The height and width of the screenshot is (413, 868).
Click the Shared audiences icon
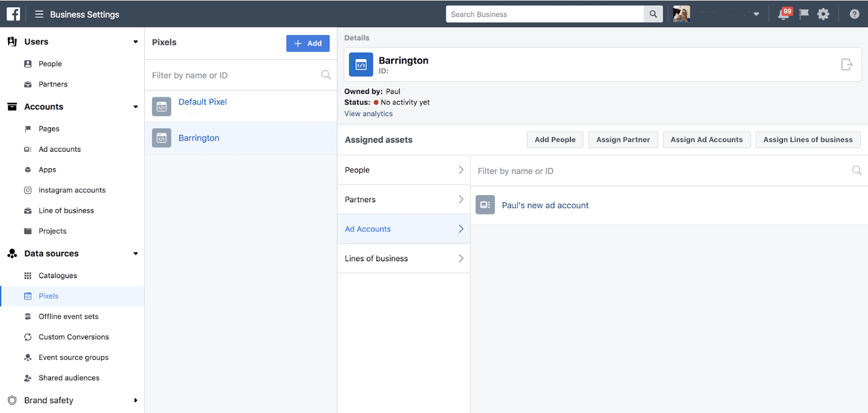coord(28,378)
